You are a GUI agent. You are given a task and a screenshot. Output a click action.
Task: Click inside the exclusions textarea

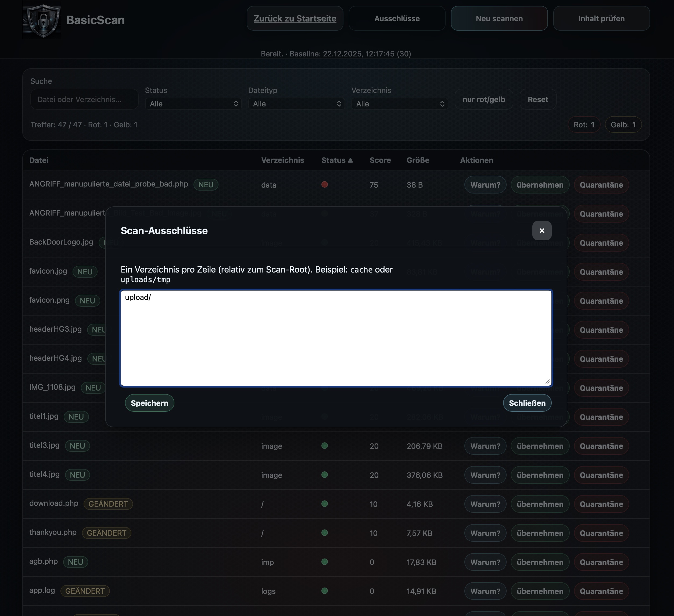pyautogui.click(x=336, y=338)
